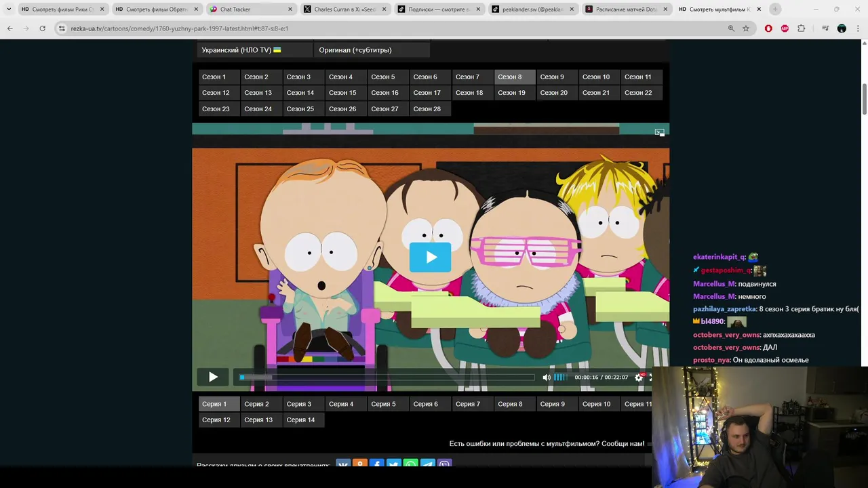Click chat username octobers_very_owns with ДАЛ
868x488 pixels.
point(727,348)
